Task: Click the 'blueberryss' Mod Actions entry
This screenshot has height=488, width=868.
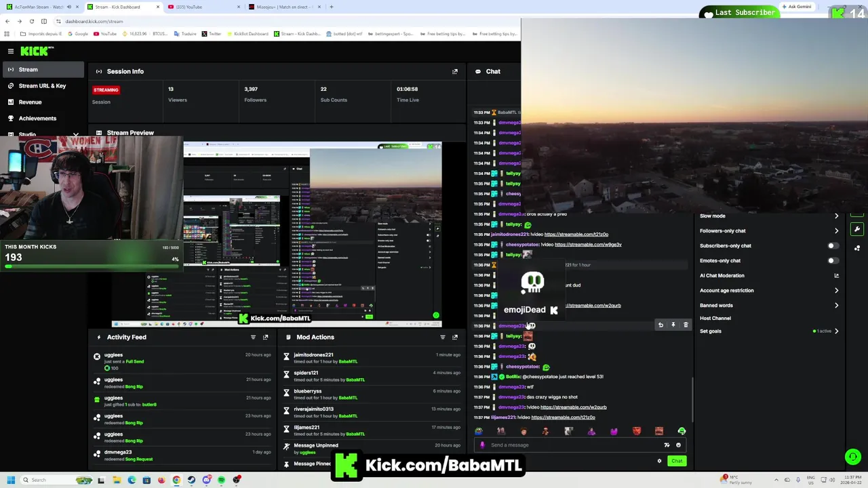Action: point(371,394)
